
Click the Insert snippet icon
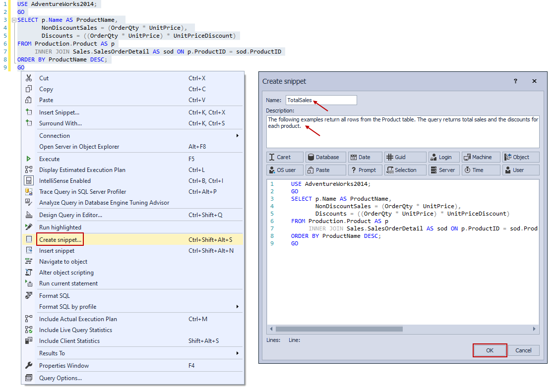[29, 251]
